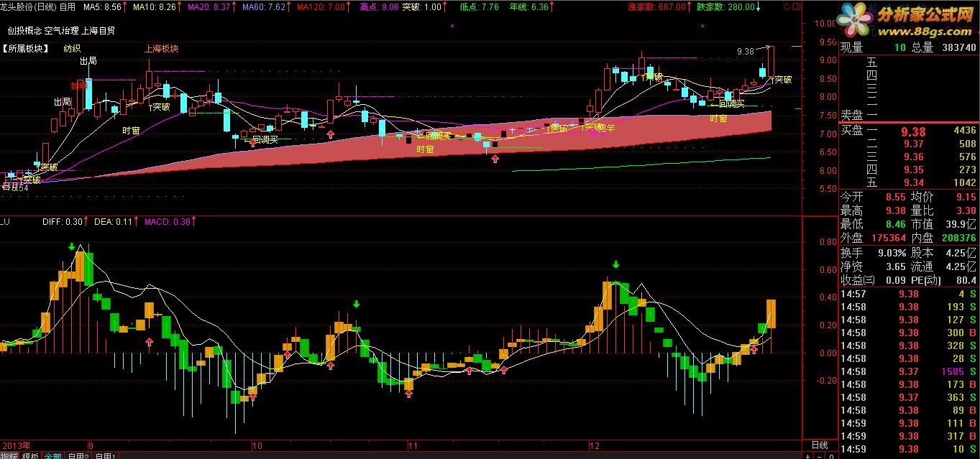
Task: Click the 9.38 price annotation on last candle
Action: coord(746,52)
